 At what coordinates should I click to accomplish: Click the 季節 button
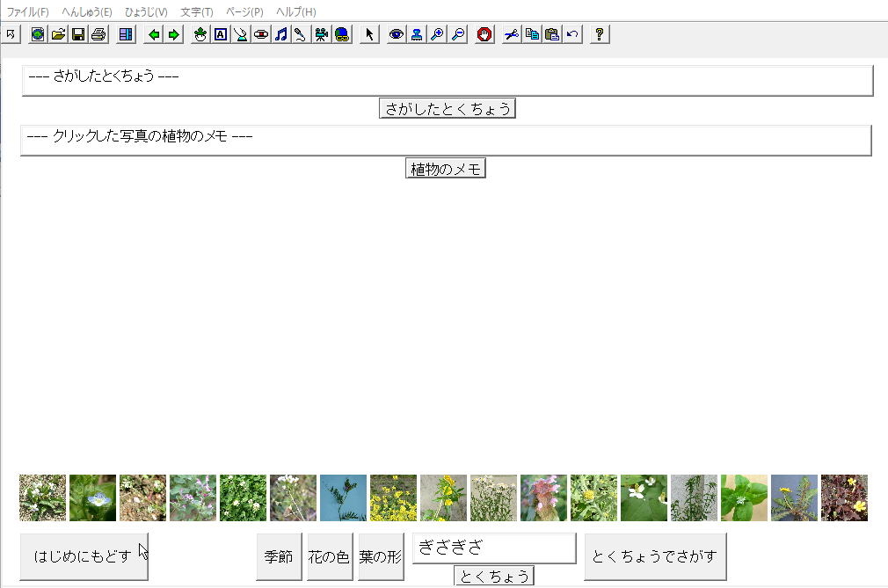pos(279,557)
